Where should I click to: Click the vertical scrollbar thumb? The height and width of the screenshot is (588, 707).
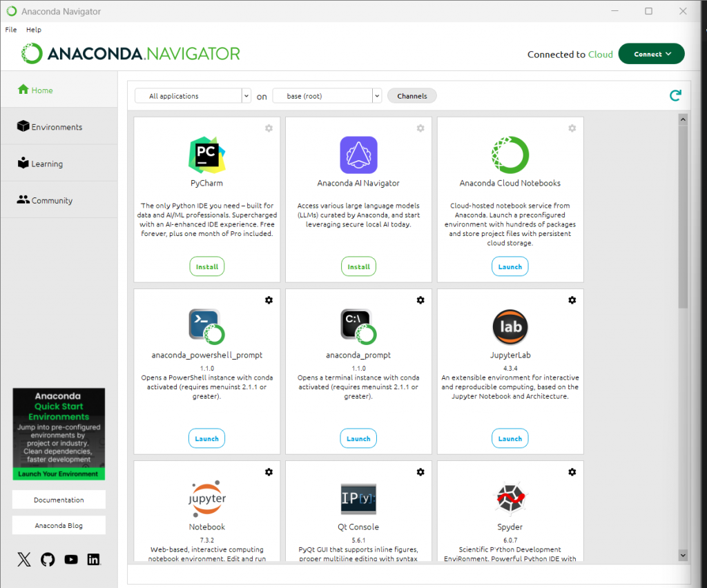click(683, 216)
